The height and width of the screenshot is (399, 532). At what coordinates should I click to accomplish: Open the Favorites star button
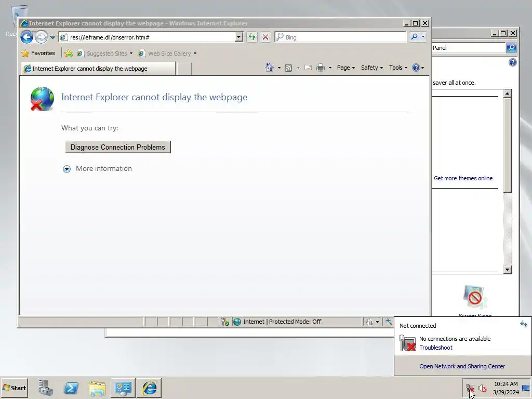coord(38,54)
